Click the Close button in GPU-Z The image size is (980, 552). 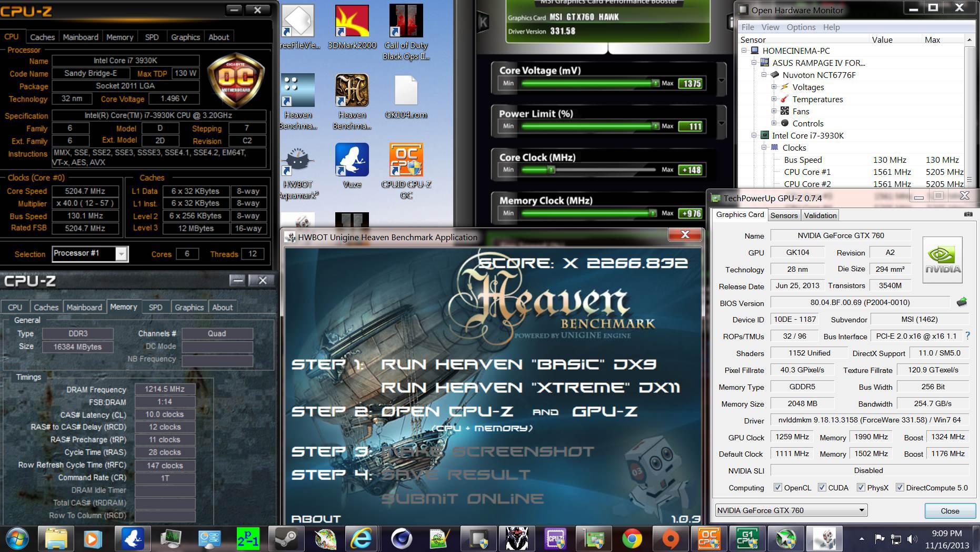click(949, 510)
